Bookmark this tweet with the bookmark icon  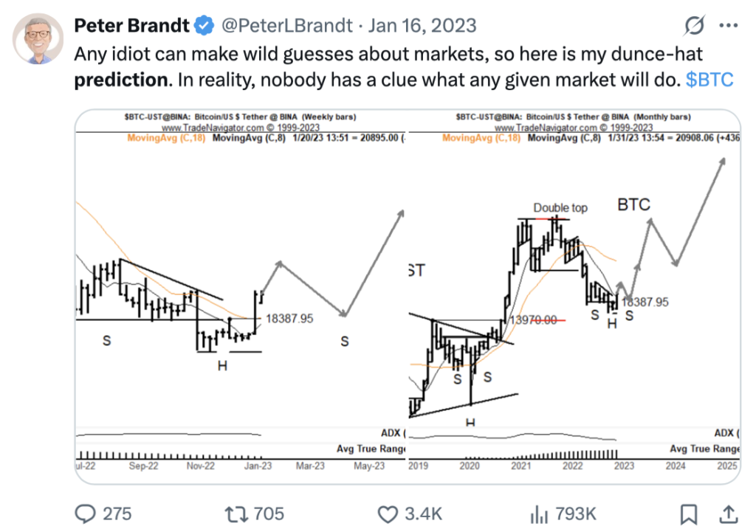[689, 513]
